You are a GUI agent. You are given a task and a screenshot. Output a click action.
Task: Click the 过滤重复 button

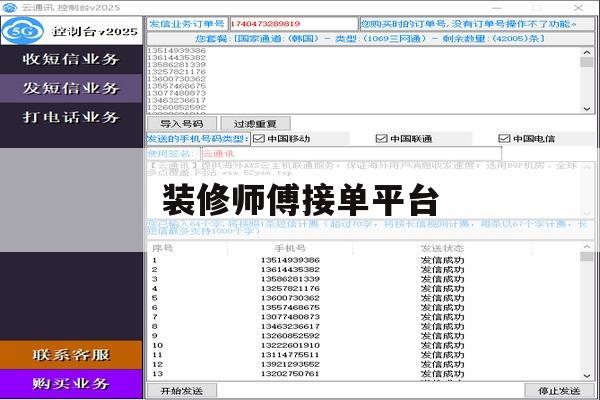pos(255,124)
